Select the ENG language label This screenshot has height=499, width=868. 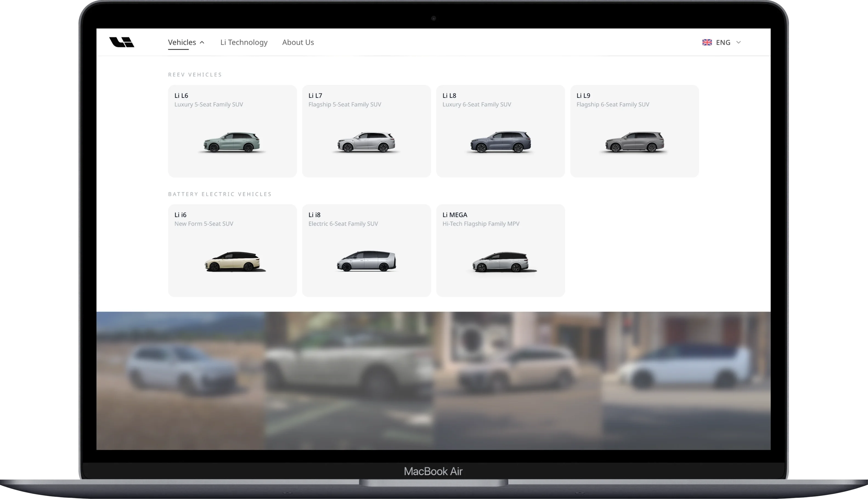(x=723, y=42)
